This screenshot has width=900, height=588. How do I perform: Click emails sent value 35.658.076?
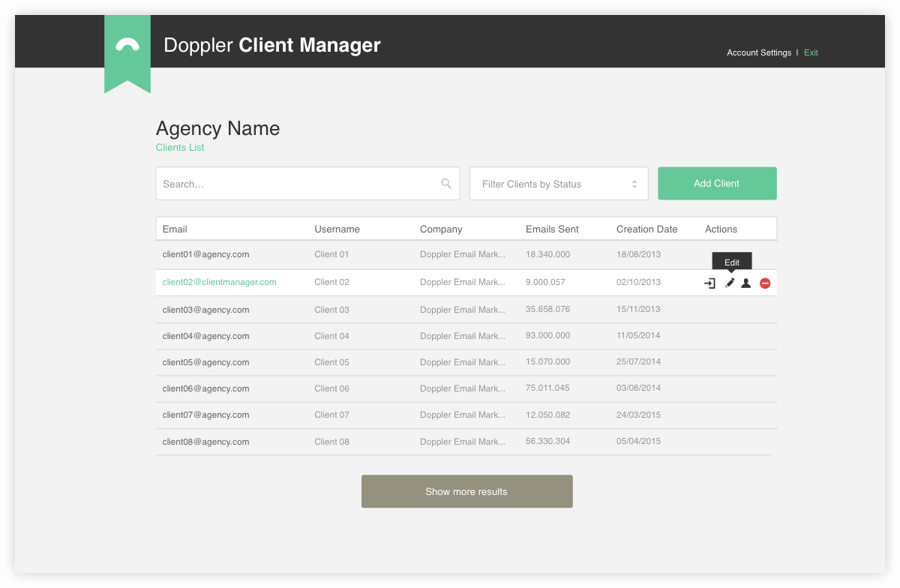(x=548, y=309)
